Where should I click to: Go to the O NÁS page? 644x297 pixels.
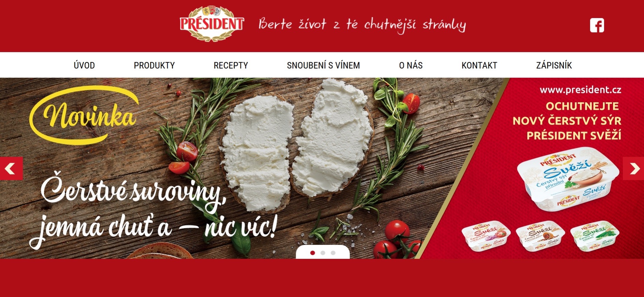411,65
